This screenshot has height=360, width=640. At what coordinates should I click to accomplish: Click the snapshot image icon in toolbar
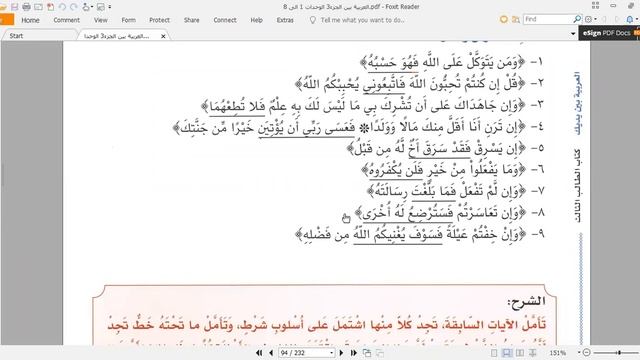[100, 7]
